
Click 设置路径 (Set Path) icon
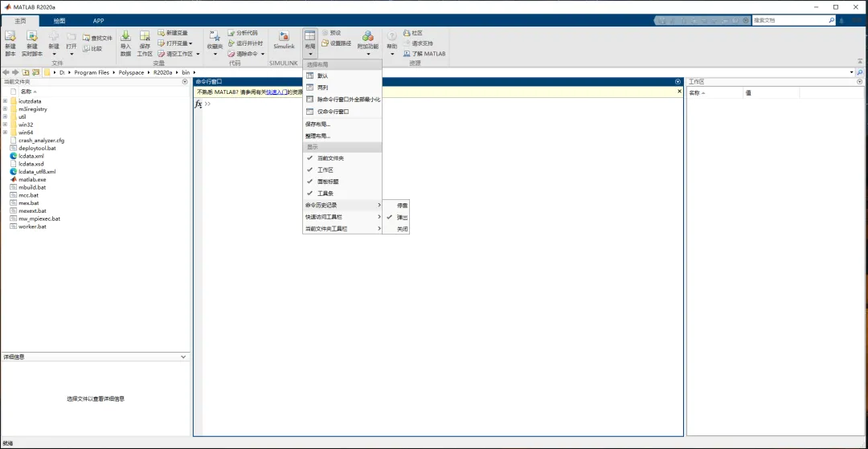(x=325, y=43)
